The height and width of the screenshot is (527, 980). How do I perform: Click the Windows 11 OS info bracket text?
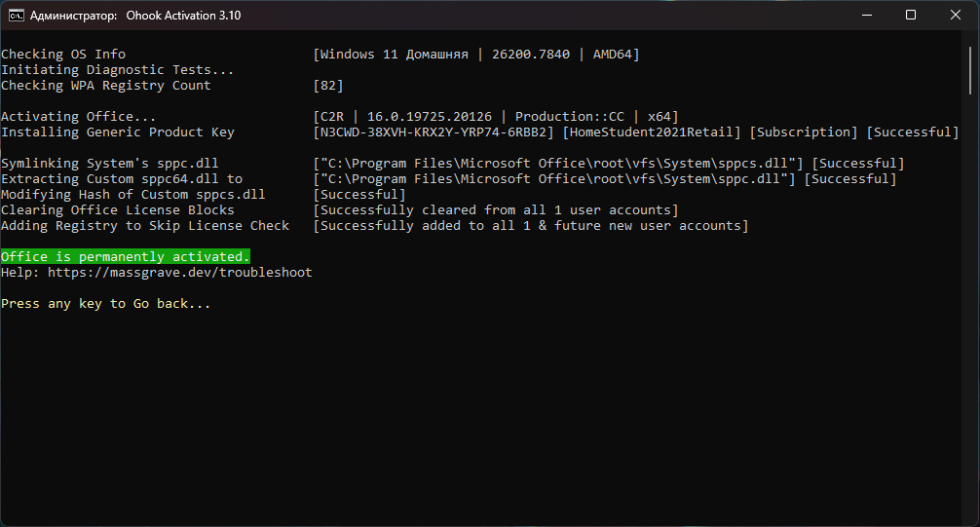[476, 55]
